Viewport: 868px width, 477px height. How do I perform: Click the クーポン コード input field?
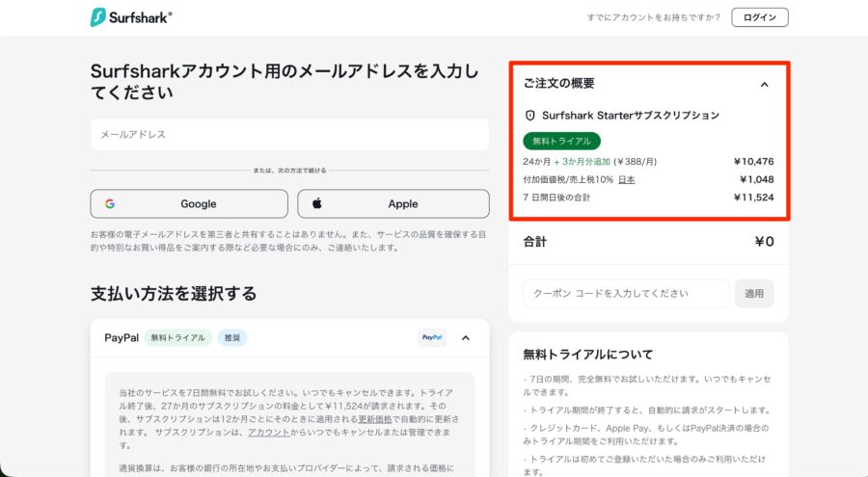click(x=626, y=293)
